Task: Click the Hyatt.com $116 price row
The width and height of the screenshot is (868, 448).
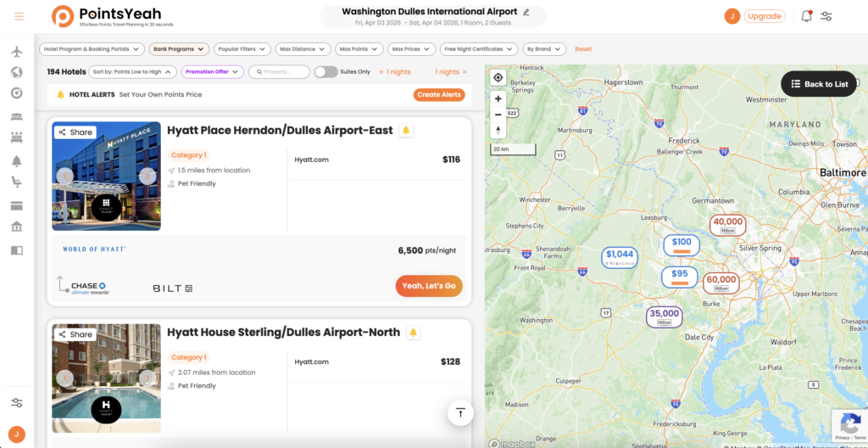Action: click(377, 160)
